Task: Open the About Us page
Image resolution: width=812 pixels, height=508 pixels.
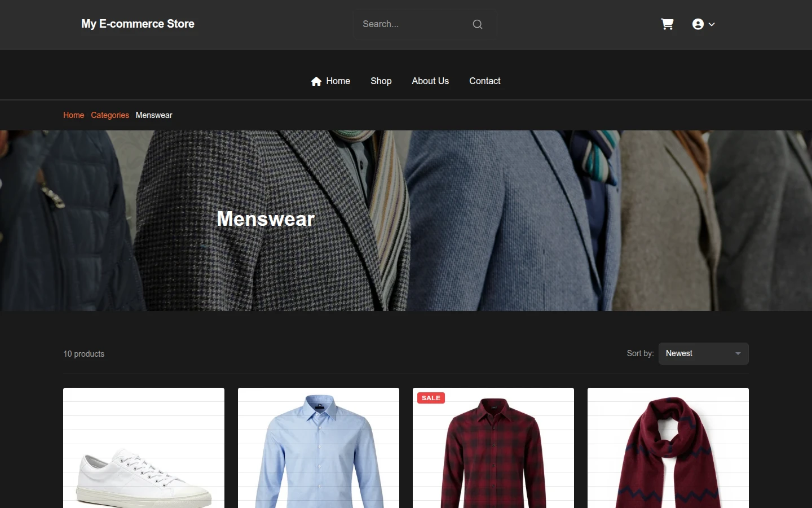Action: pyautogui.click(x=430, y=81)
